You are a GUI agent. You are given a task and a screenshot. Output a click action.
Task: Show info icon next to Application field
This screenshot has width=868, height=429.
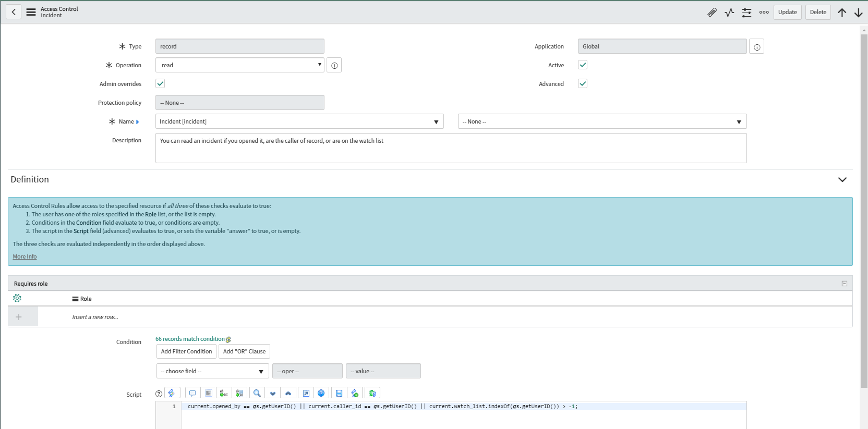tap(757, 47)
